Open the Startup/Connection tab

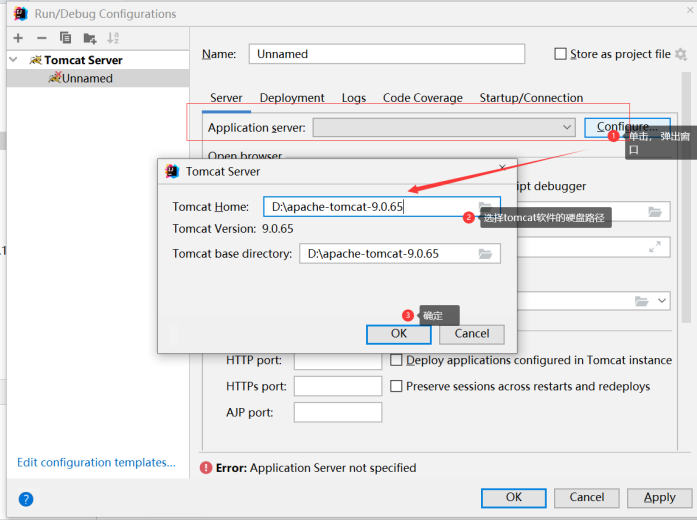531,98
